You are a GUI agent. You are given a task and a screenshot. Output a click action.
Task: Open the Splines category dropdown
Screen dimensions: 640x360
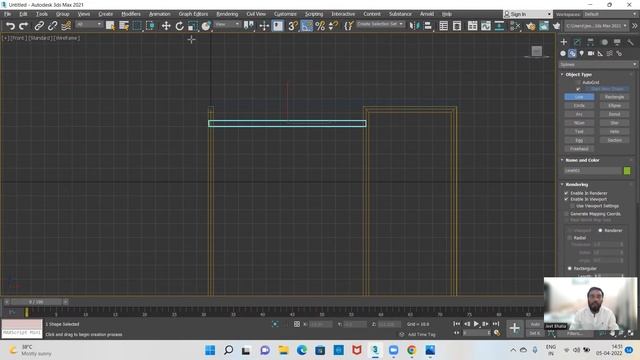coord(598,64)
